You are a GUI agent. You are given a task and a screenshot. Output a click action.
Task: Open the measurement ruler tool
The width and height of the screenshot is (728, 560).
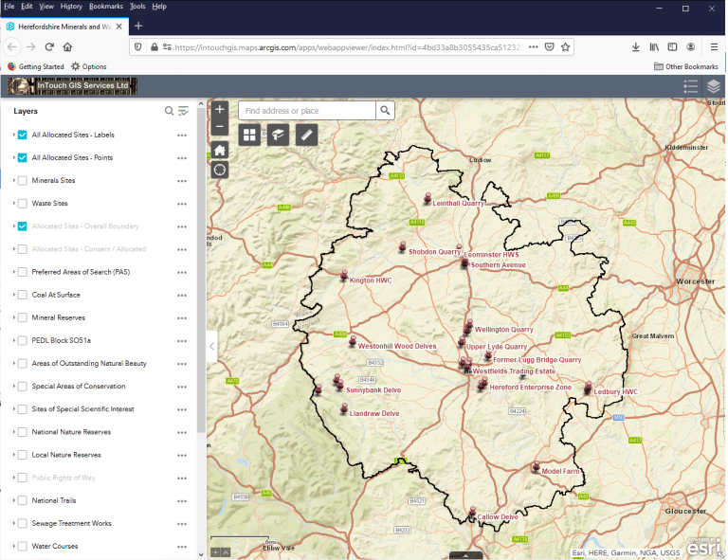click(306, 135)
